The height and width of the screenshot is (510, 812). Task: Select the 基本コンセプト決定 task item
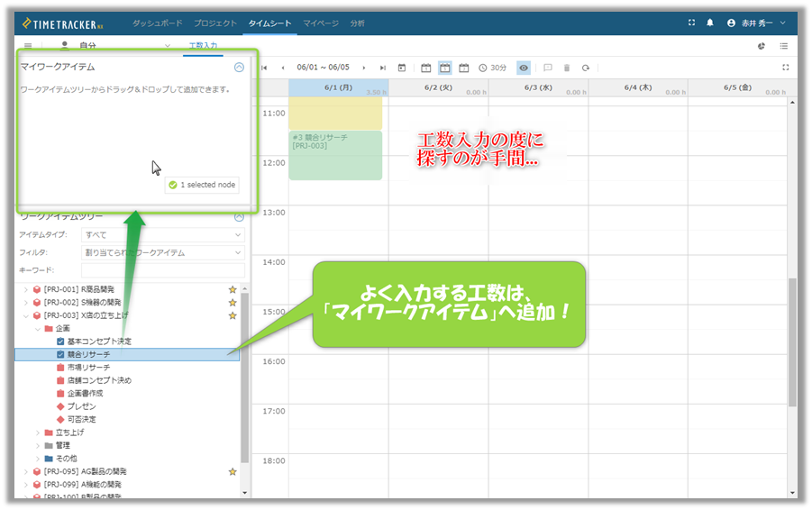point(99,342)
